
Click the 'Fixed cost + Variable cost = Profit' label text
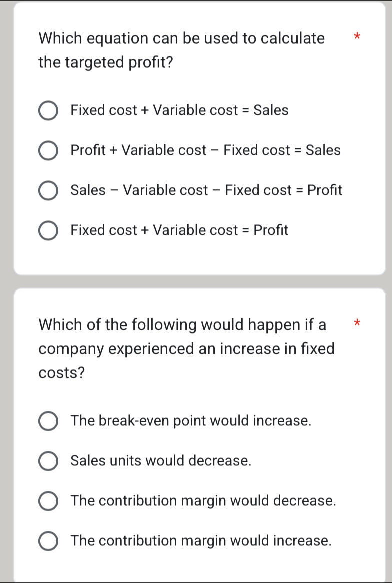tap(179, 230)
